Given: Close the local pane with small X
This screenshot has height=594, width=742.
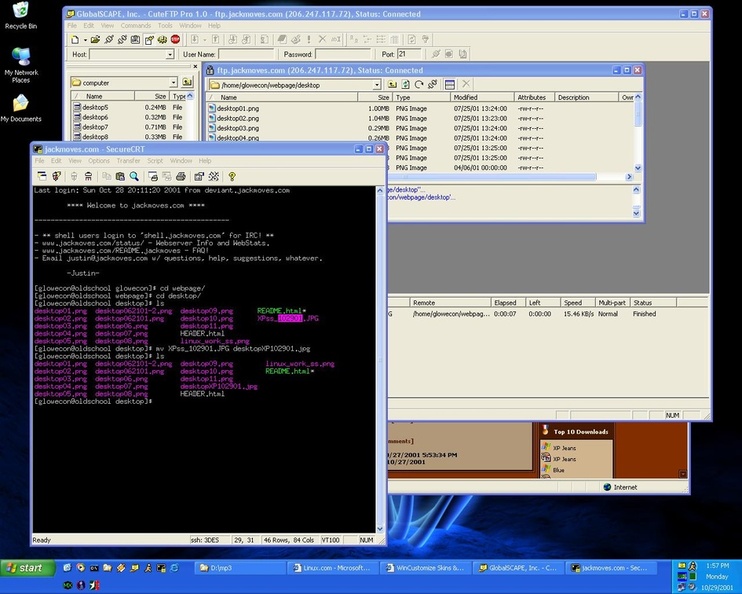Looking at the screenshot, I should click(195, 67).
